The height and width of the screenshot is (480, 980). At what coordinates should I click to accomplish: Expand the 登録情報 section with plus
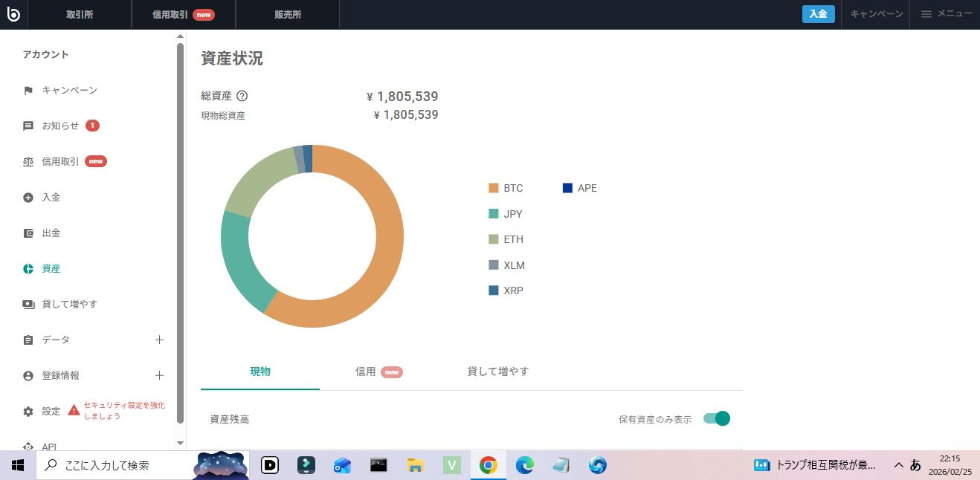point(159,376)
